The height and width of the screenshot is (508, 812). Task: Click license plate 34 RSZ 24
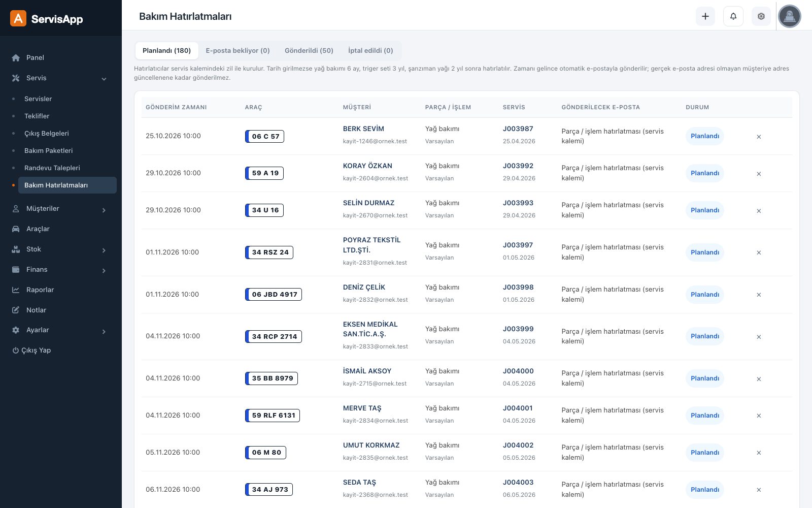(x=269, y=252)
